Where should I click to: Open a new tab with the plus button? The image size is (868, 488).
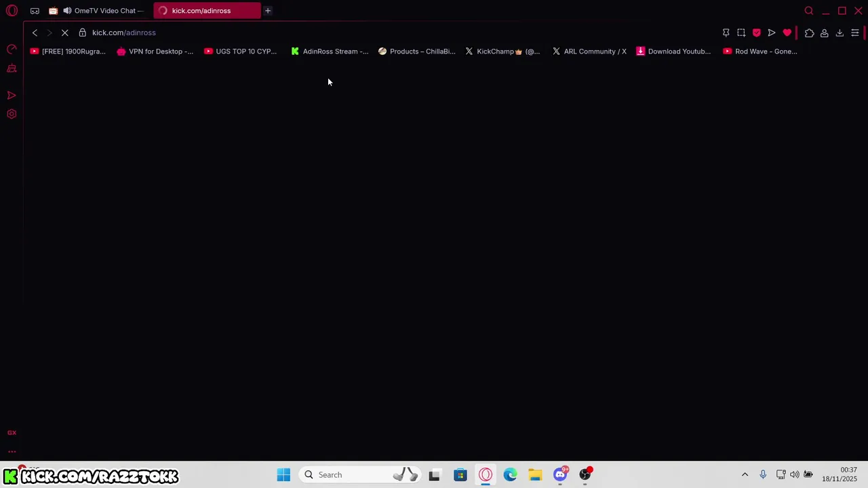(x=268, y=11)
